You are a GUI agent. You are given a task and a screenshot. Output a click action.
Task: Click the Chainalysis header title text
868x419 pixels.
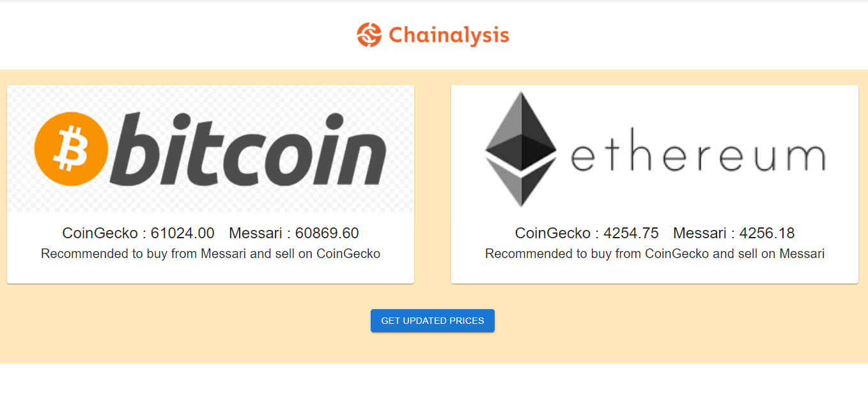447,35
